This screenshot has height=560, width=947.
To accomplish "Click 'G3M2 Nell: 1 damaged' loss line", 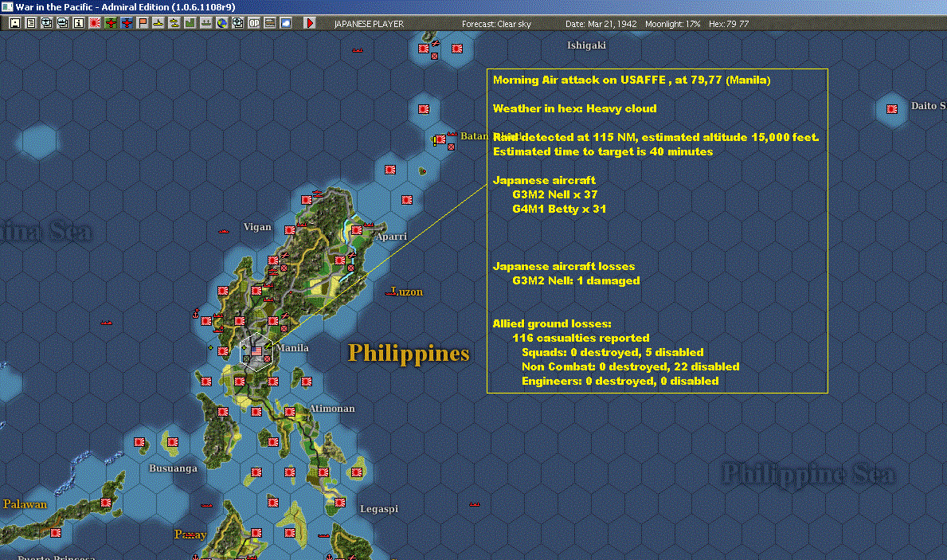I will pos(576,280).
